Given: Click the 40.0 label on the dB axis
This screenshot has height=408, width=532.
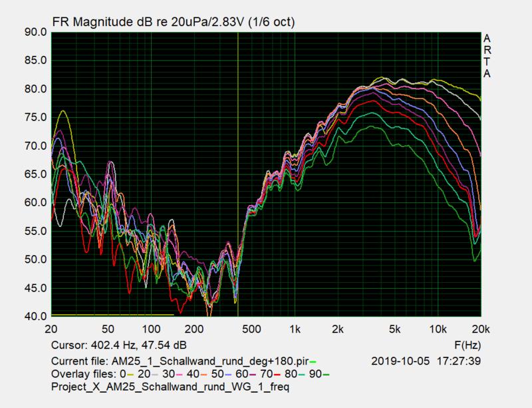Looking at the screenshot, I should click(36, 316).
